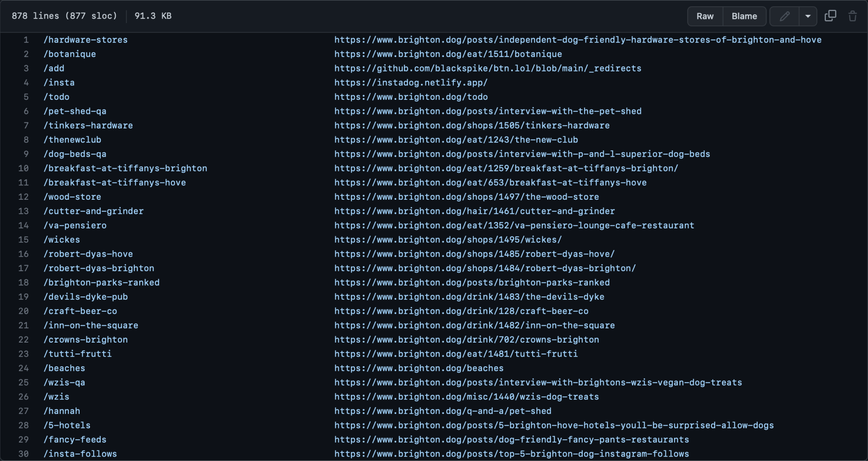Click the independent-dog-friendly-hardware-stores URL
Viewport: 868px width, 461px height.
(578, 40)
